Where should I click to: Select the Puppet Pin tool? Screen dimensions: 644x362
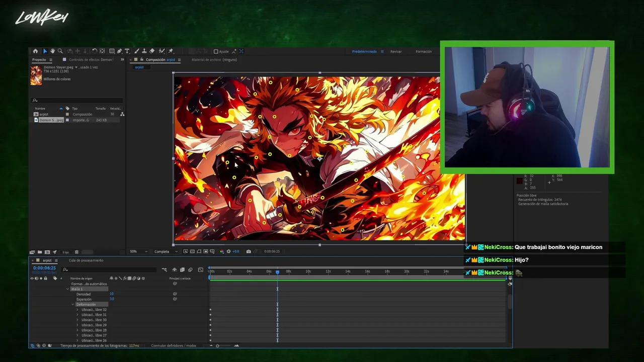(x=171, y=51)
